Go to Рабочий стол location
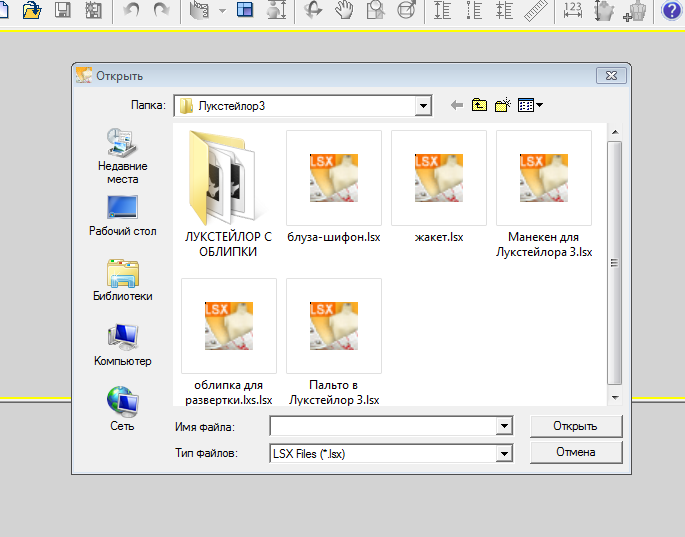 tap(122, 216)
